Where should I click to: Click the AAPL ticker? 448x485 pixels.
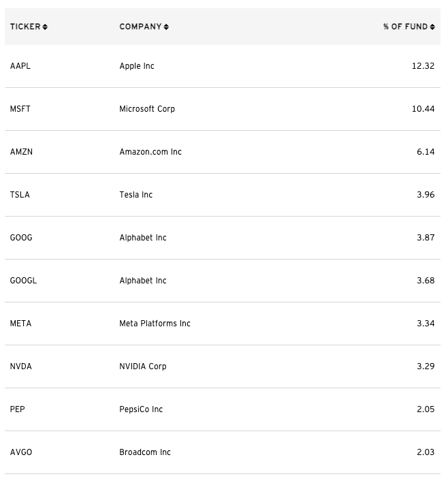tap(20, 66)
